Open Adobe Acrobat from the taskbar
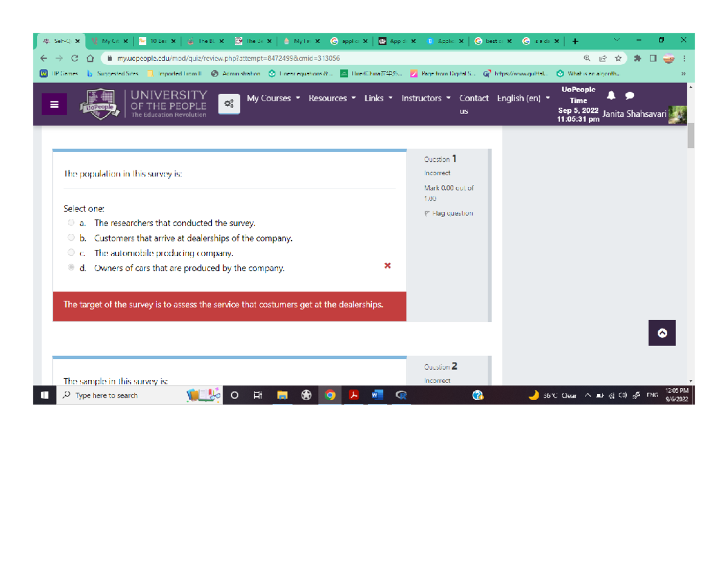728x562 pixels. tap(353, 395)
